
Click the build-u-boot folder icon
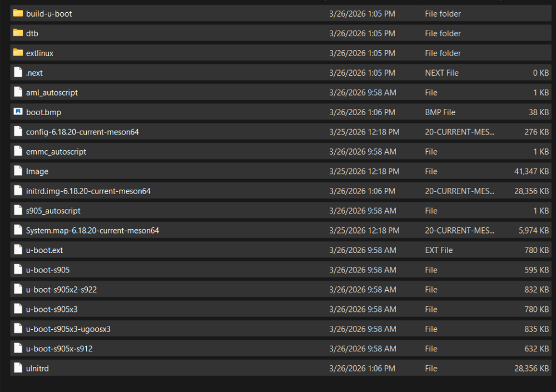pos(18,13)
